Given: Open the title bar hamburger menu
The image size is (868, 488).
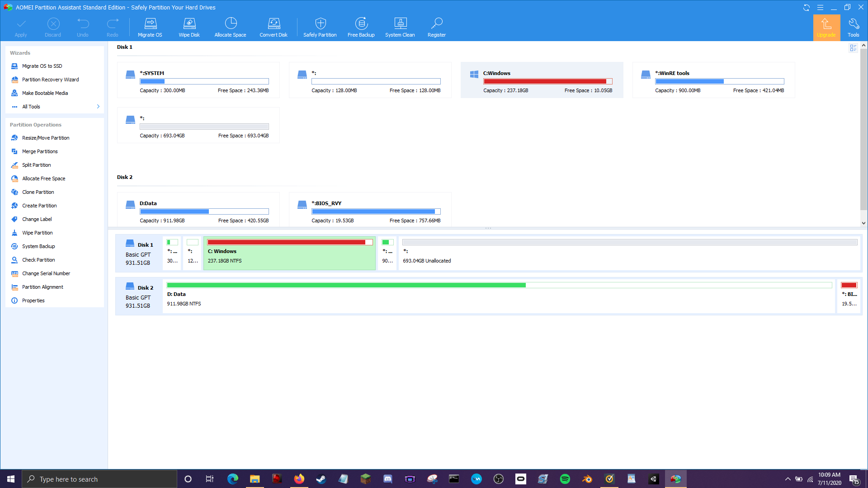Looking at the screenshot, I should (820, 7).
